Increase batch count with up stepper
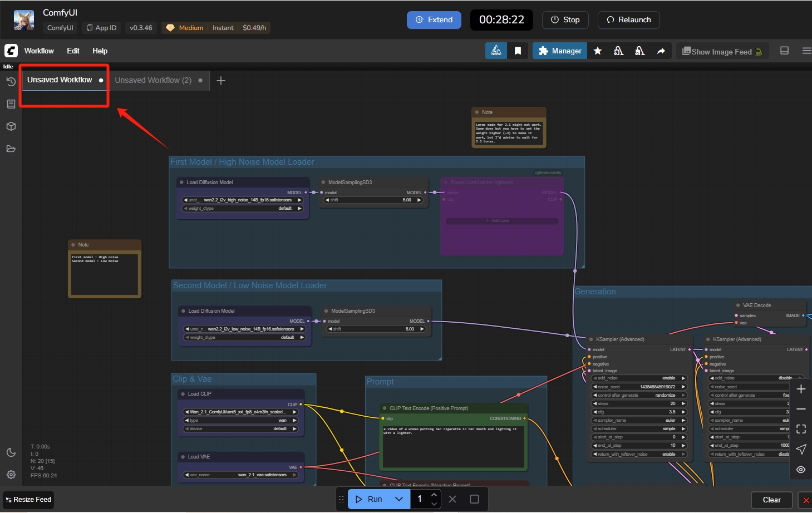Screen dimensions: 812x513 tap(434, 494)
